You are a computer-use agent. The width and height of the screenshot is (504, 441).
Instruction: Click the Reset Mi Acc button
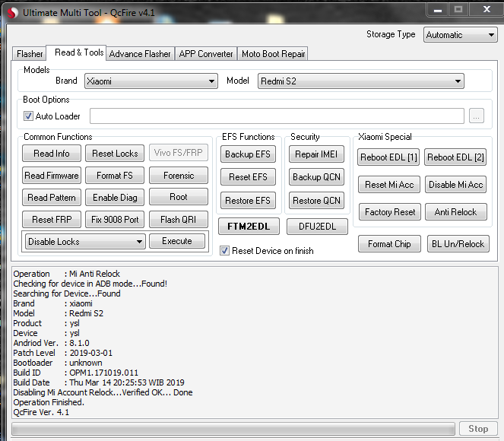click(389, 185)
